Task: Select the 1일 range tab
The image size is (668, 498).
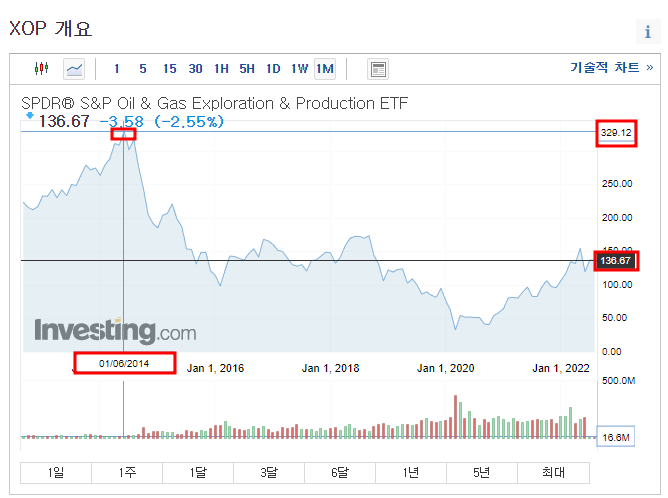Action: (56, 472)
